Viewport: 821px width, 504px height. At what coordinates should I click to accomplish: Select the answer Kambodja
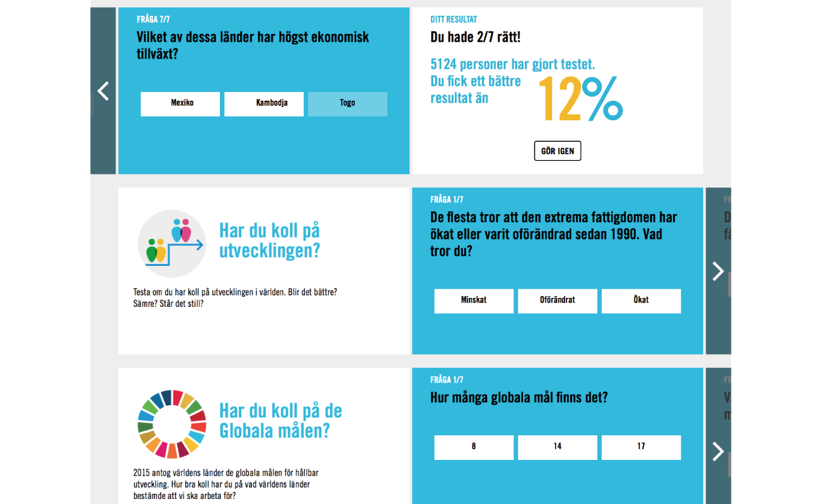[x=264, y=104]
